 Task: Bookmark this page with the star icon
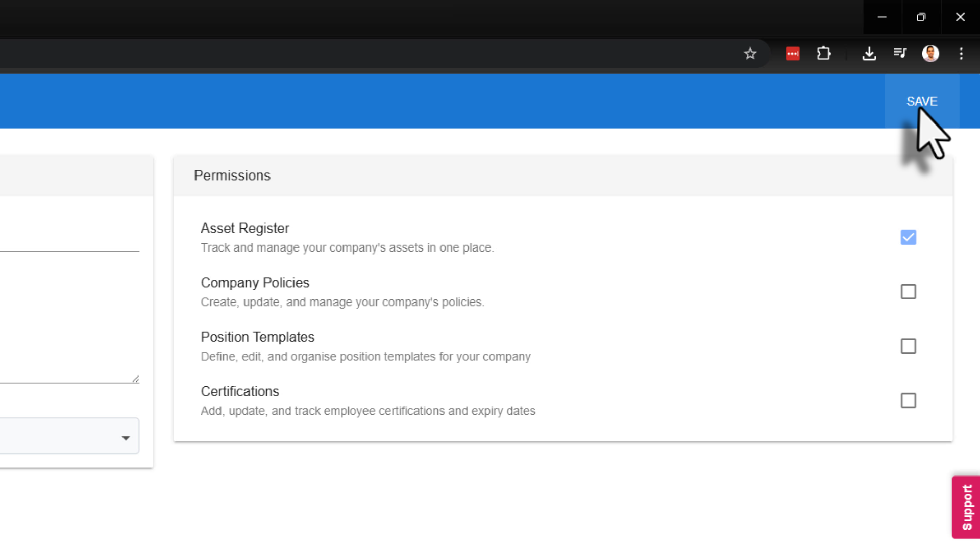[750, 54]
